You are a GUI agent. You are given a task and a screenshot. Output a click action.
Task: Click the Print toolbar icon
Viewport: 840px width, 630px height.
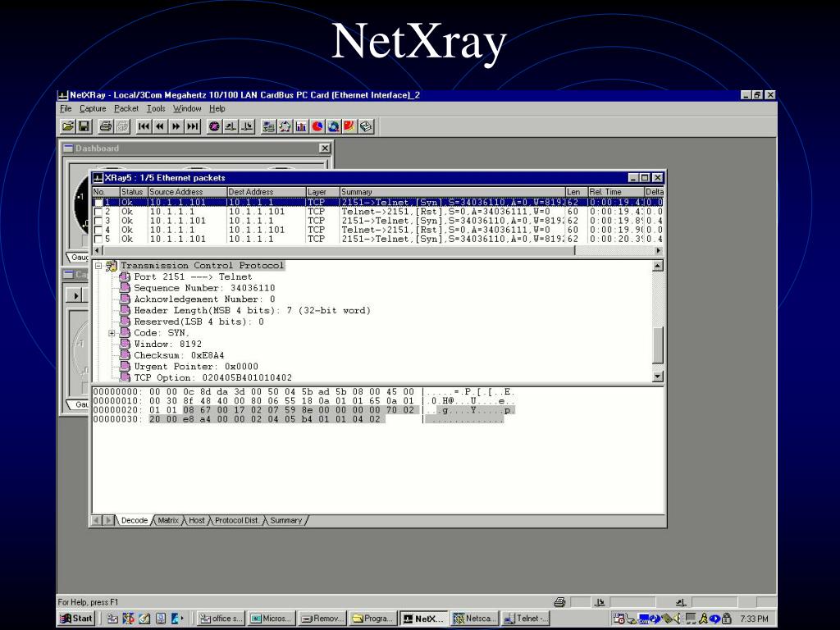pyautogui.click(x=106, y=126)
